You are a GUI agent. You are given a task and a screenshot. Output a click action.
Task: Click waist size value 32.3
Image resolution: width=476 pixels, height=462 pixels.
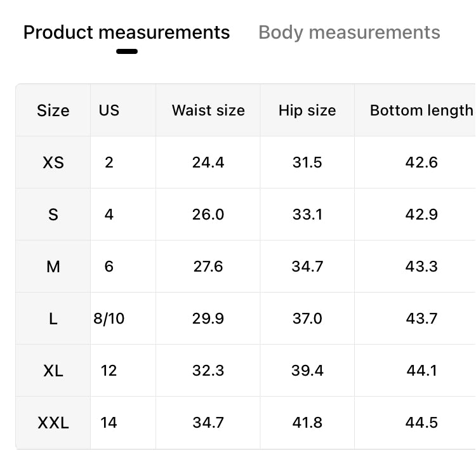(x=208, y=371)
